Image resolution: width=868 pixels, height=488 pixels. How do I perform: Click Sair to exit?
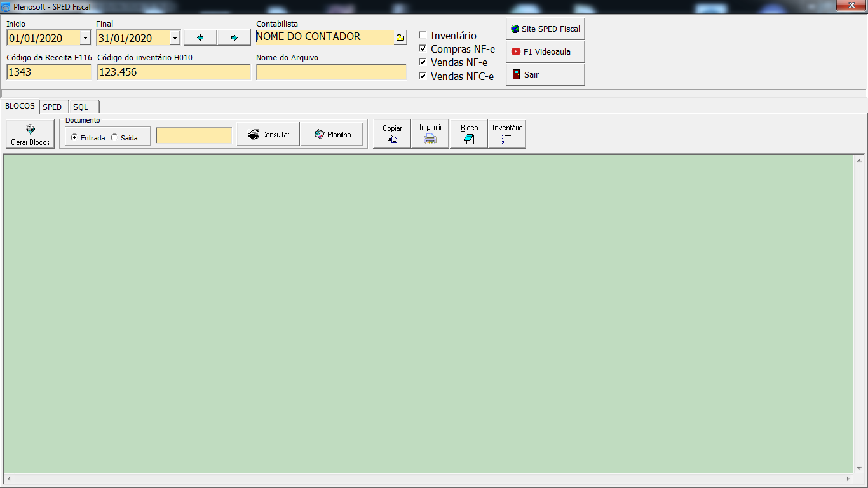(x=545, y=74)
